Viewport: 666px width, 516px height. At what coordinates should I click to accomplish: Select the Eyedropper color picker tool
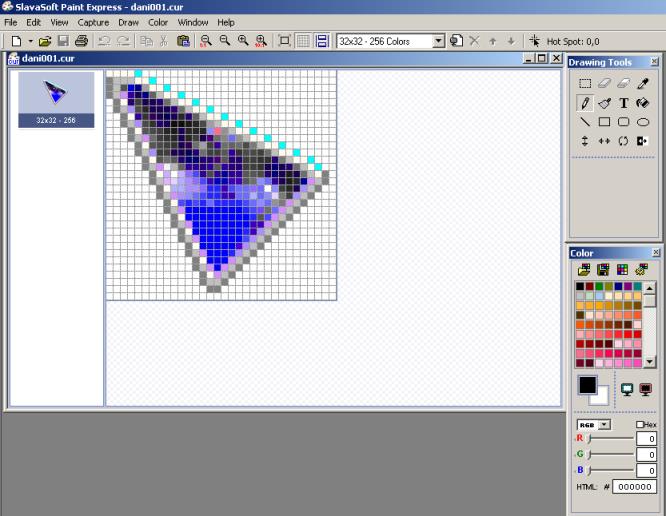pyautogui.click(x=643, y=84)
